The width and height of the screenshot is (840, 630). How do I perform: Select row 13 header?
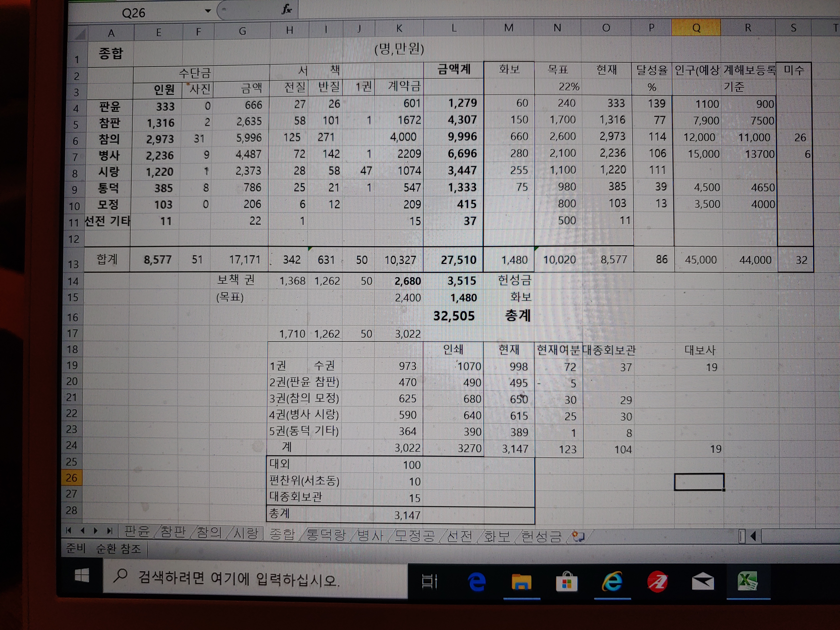73,264
